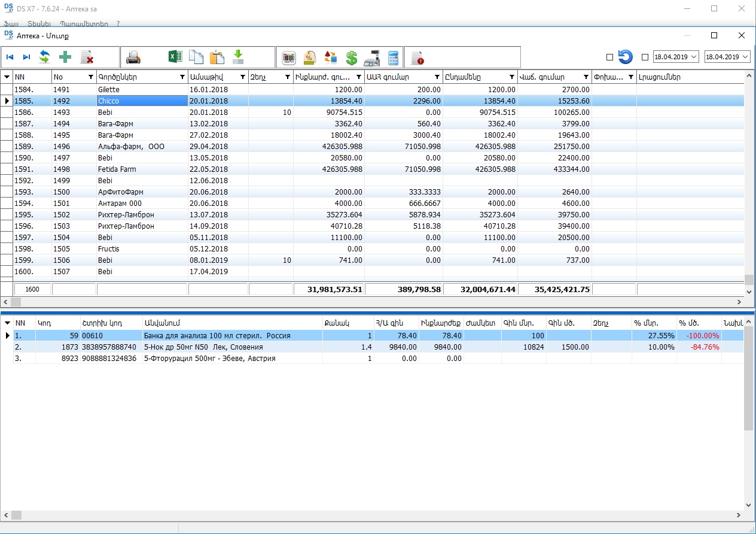Viewport: 756px width, 534px height.
Task: Click the green download arrow icon
Action: pos(238,57)
